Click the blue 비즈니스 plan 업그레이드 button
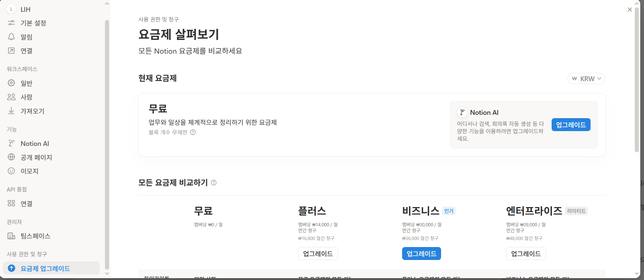The height and width of the screenshot is (280, 644). tap(421, 254)
